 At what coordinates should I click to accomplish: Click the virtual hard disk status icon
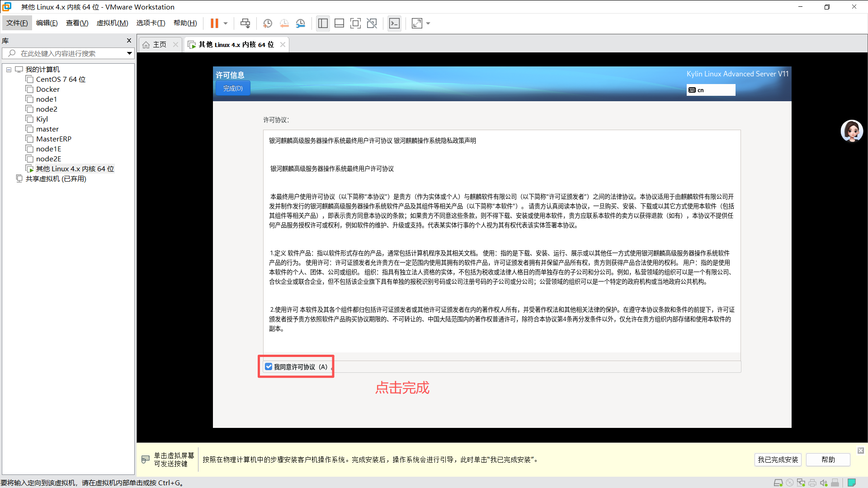pos(778,483)
